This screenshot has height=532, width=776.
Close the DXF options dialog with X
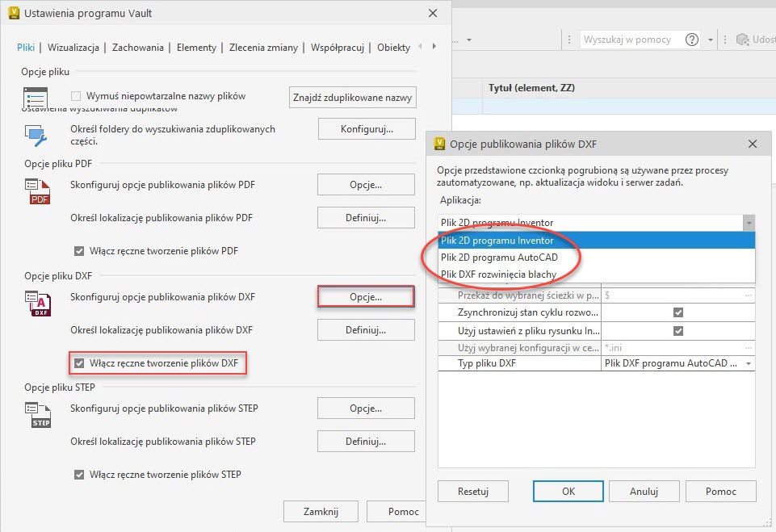click(753, 144)
